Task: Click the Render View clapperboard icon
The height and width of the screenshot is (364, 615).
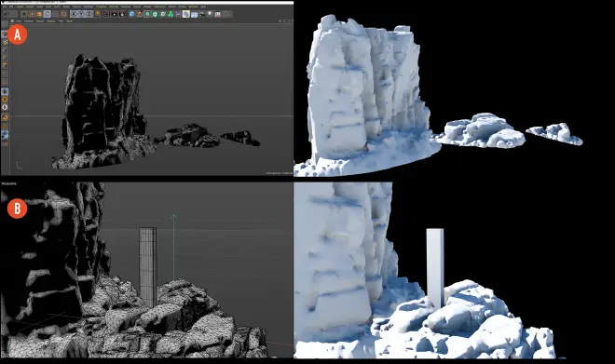Action: click(106, 14)
